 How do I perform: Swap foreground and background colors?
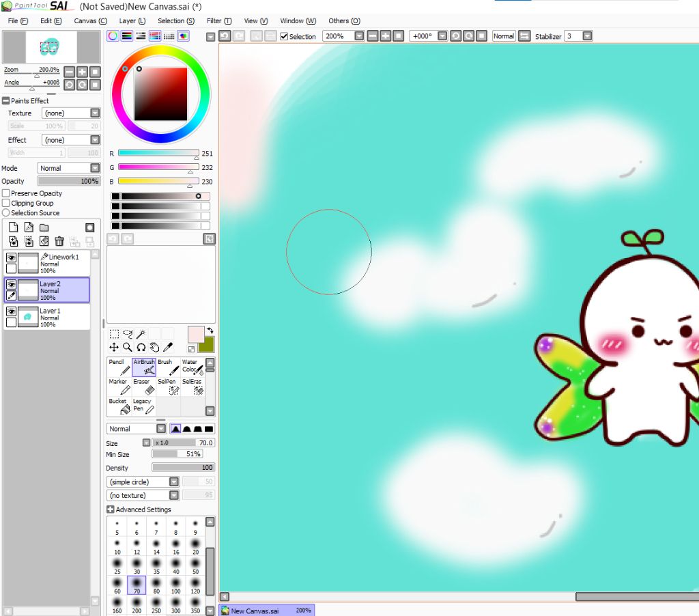[x=210, y=331]
